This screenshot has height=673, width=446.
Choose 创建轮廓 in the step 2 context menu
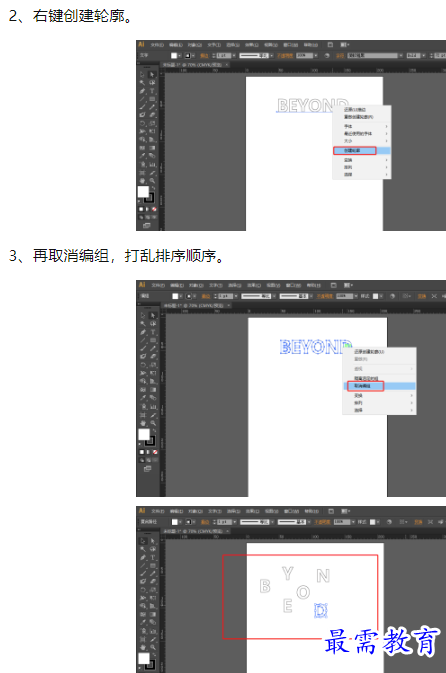pyautogui.click(x=361, y=151)
